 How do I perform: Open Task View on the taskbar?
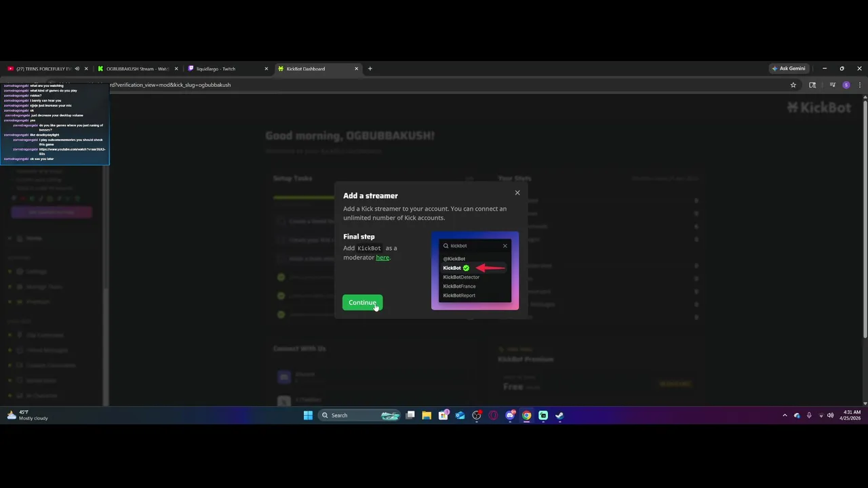coord(410,415)
